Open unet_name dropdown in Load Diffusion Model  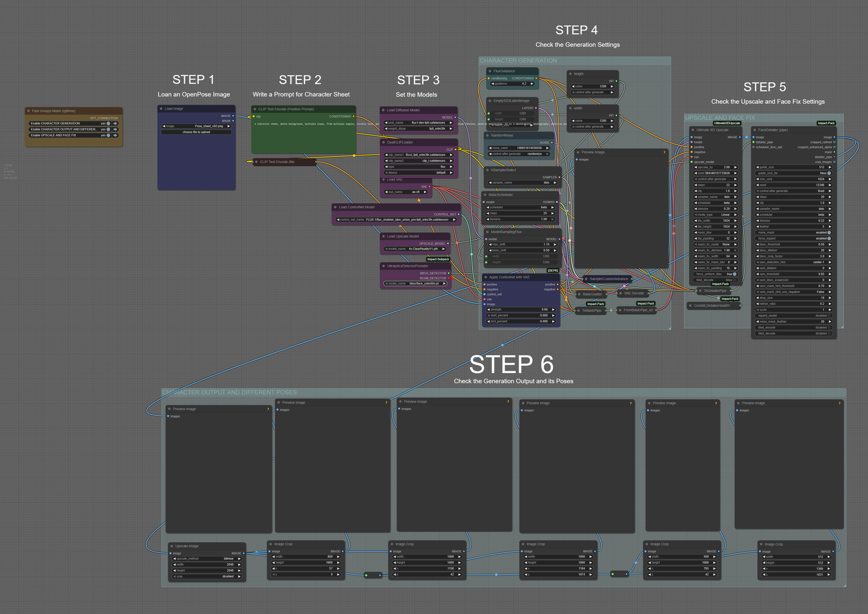point(418,123)
